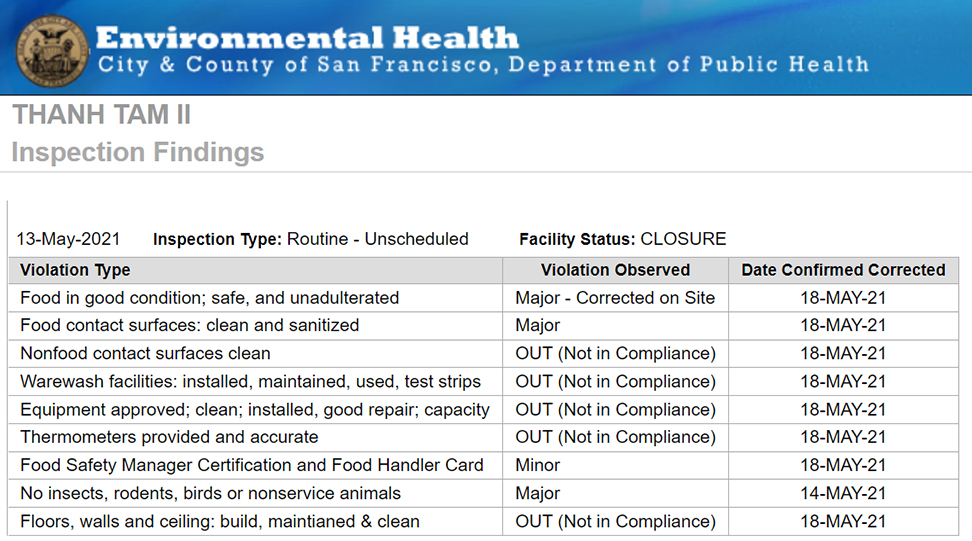Select the No insects, rodents violation row
972x541 pixels.
click(210, 494)
